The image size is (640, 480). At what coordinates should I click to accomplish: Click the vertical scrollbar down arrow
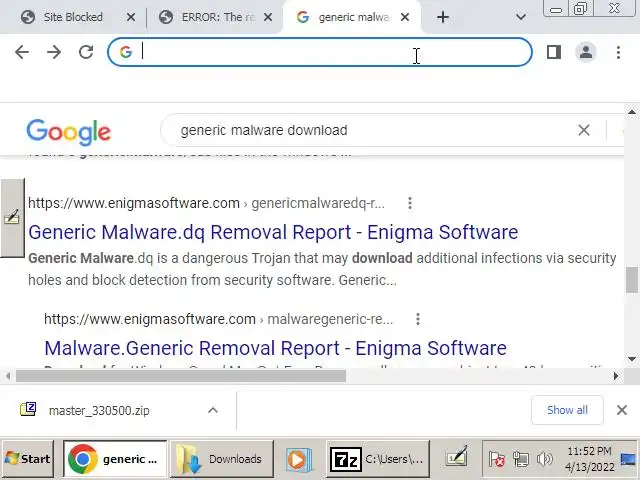632,359
